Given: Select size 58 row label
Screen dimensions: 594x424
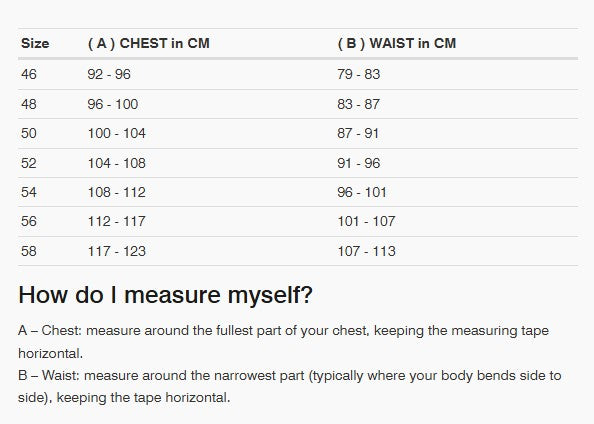Looking at the screenshot, I should pos(29,251).
